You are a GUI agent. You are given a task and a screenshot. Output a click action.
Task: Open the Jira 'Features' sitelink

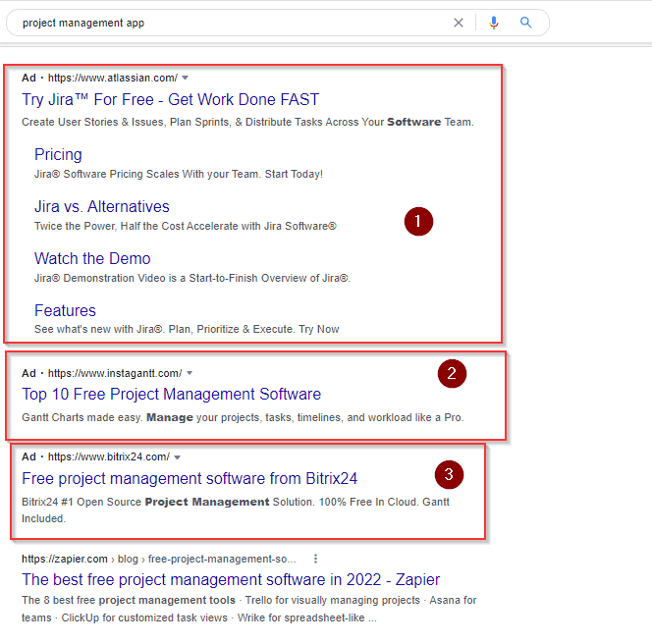pos(65,310)
